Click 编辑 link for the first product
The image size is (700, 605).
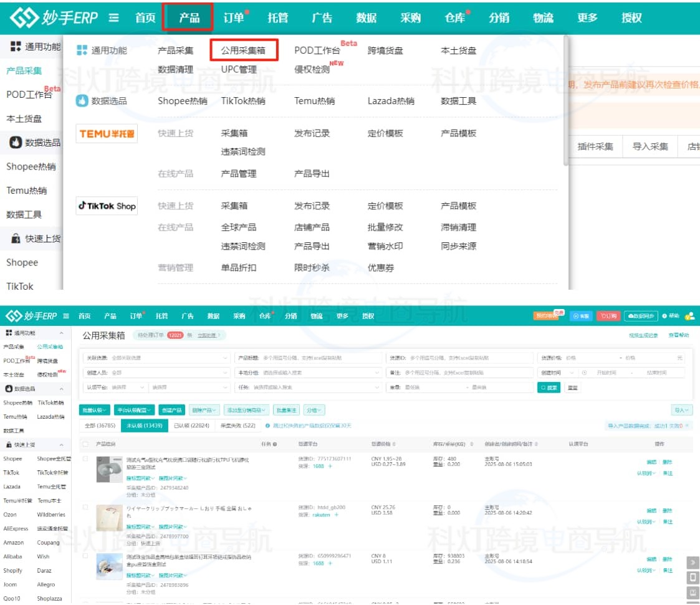[x=651, y=462]
